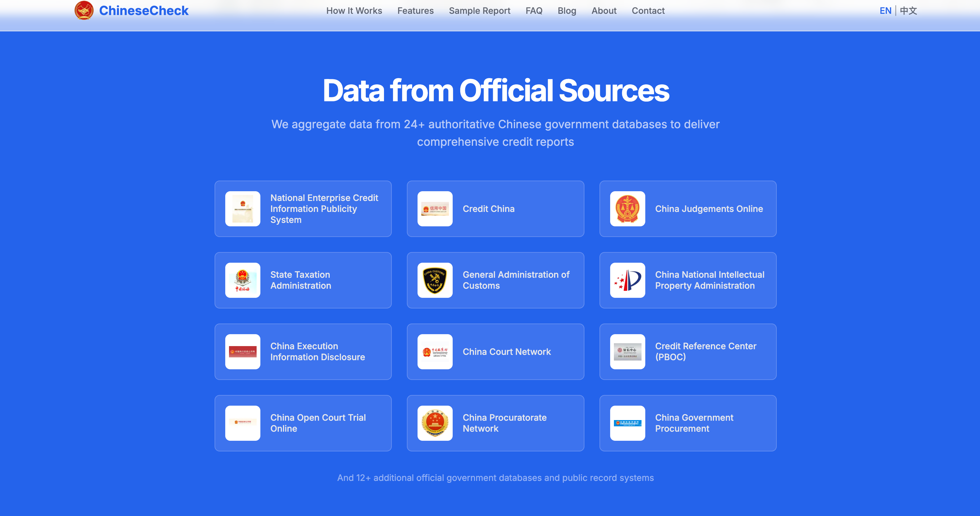Select the China Judgements Online label

709,209
